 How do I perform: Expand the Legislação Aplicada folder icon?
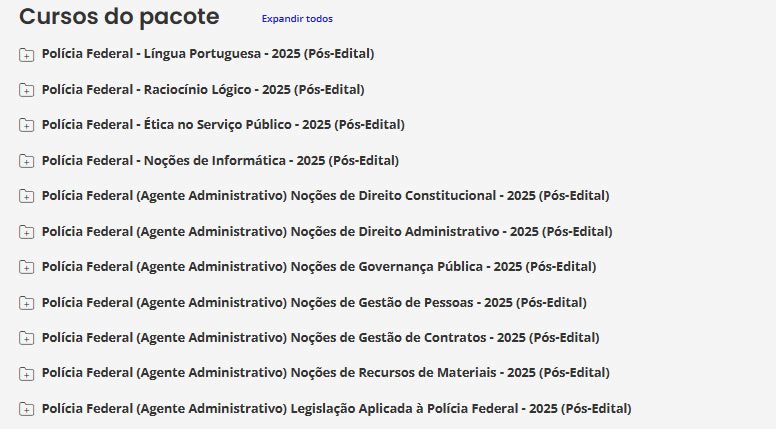(26, 409)
